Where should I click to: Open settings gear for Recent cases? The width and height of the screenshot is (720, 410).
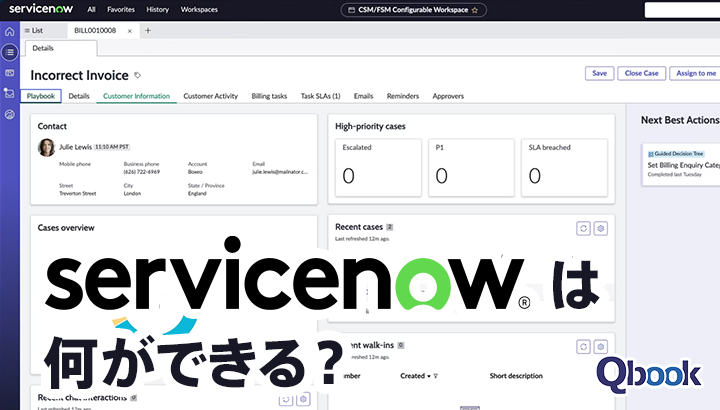point(601,228)
